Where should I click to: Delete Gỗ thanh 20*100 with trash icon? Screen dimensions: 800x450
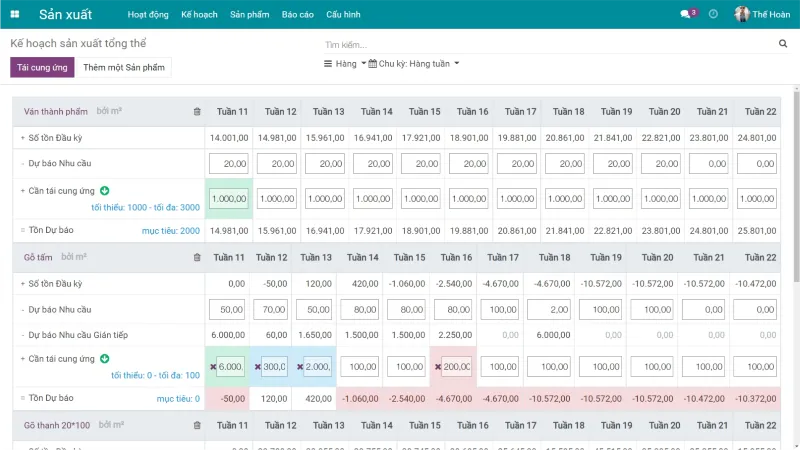click(197, 426)
